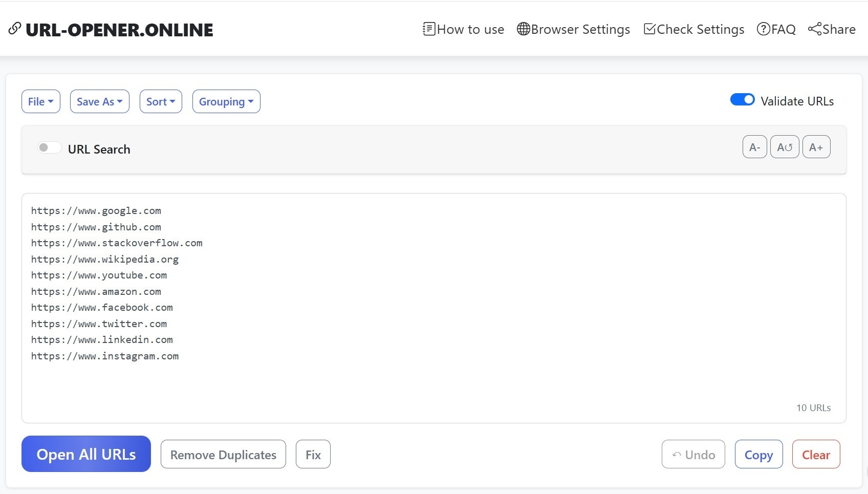Click Open All URLs button

click(86, 454)
